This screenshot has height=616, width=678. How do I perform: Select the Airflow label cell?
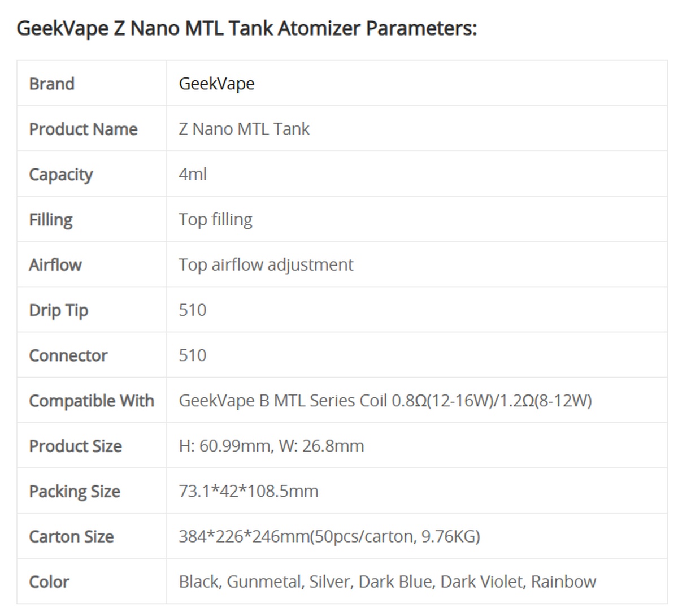(92, 264)
